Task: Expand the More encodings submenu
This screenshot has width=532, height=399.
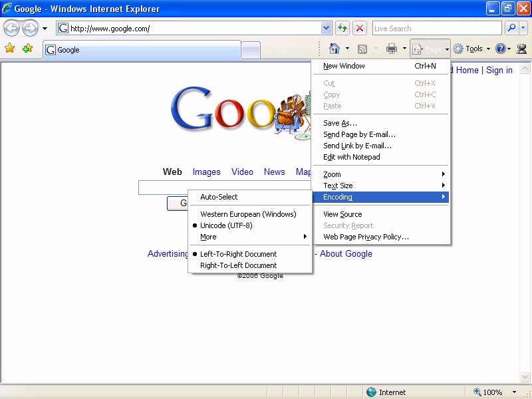Action: [250, 237]
